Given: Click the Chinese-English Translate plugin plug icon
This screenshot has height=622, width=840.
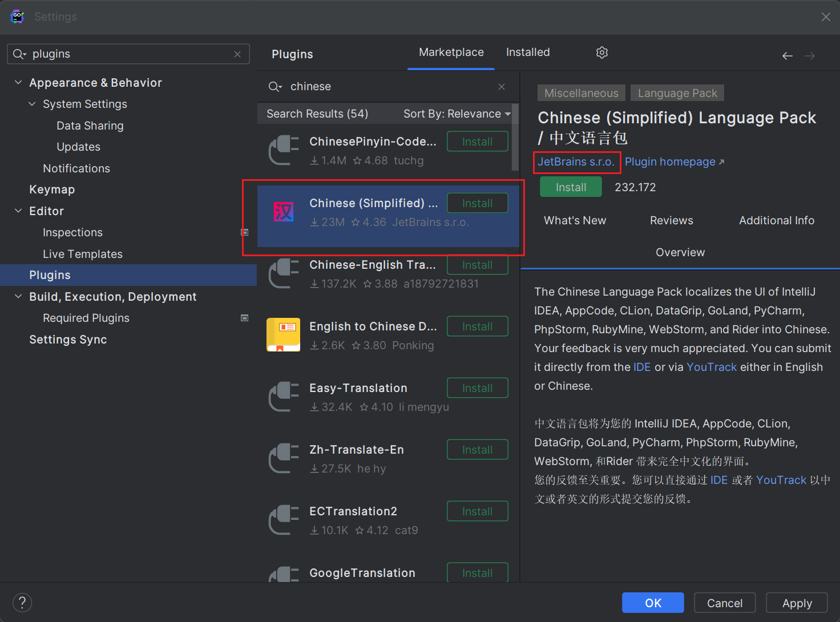Looking at the screenshot, I should pyautogui.click(x=284, y=273).
